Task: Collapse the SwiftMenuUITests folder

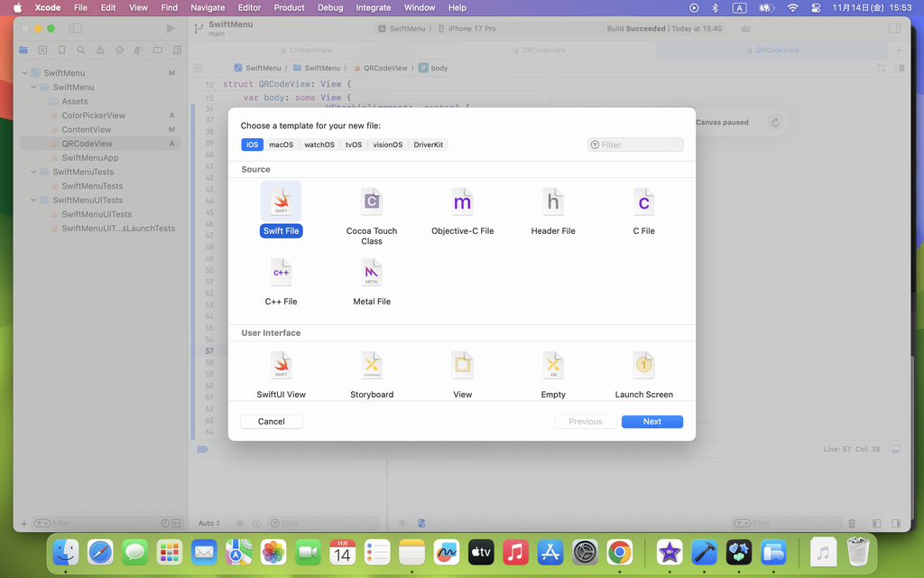Action: 34,200
